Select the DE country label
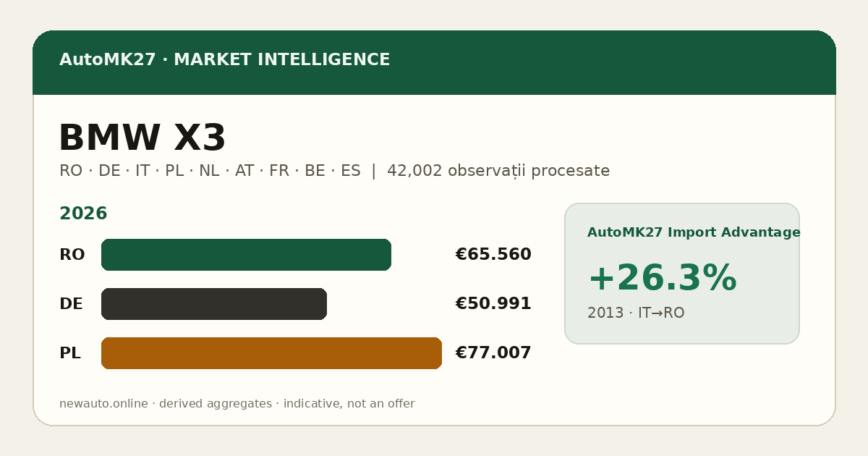The image size is (868, 456). tap(71, 304)
